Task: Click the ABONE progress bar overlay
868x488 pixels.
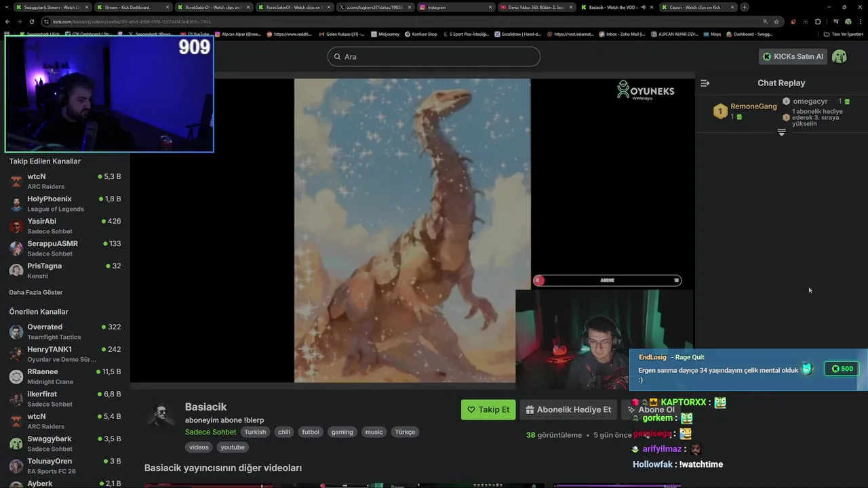Action: click(607, 280)
